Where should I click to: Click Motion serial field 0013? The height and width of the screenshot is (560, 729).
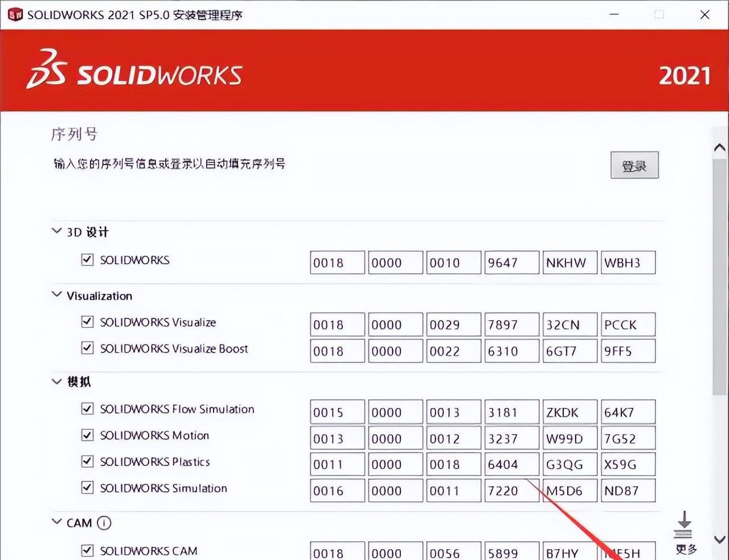coord(337,438)
